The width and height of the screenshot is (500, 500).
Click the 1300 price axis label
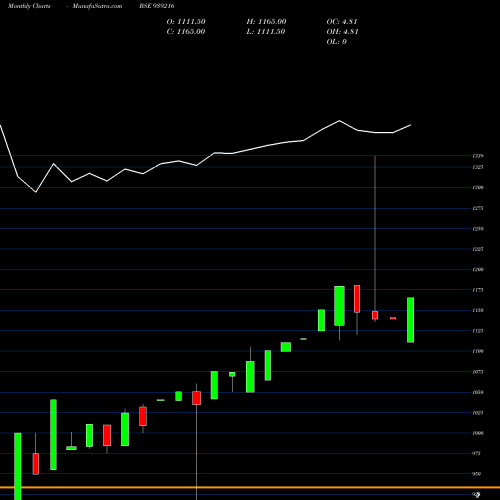click(x=478, y=188)
